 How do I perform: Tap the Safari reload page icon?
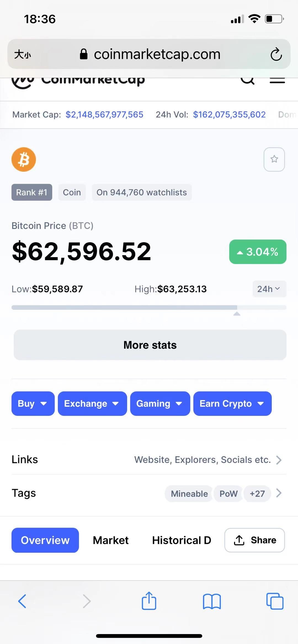(276, 54)
